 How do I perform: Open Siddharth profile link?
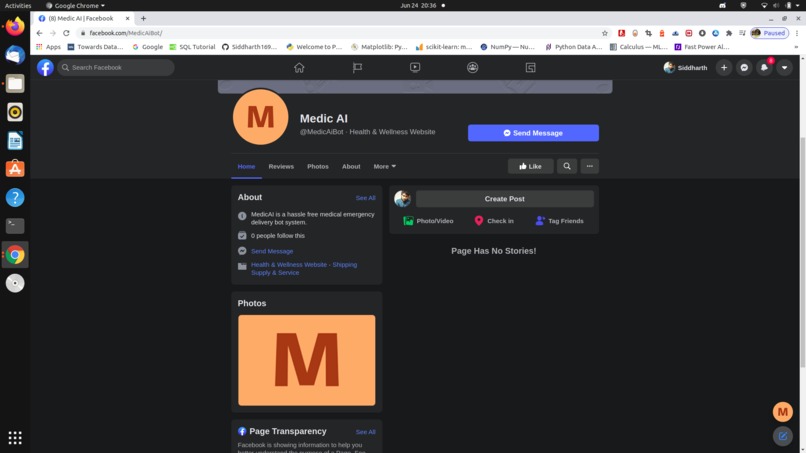pos(685,67)
